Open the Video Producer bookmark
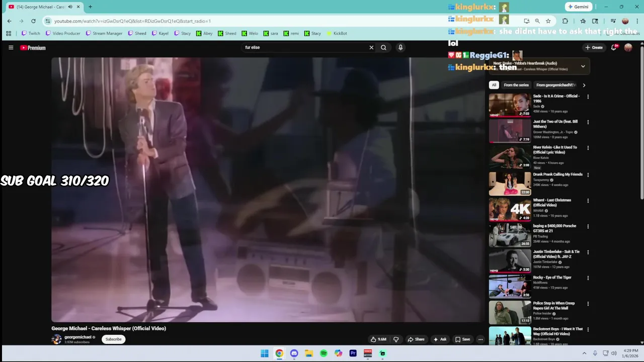 (62, 33)
